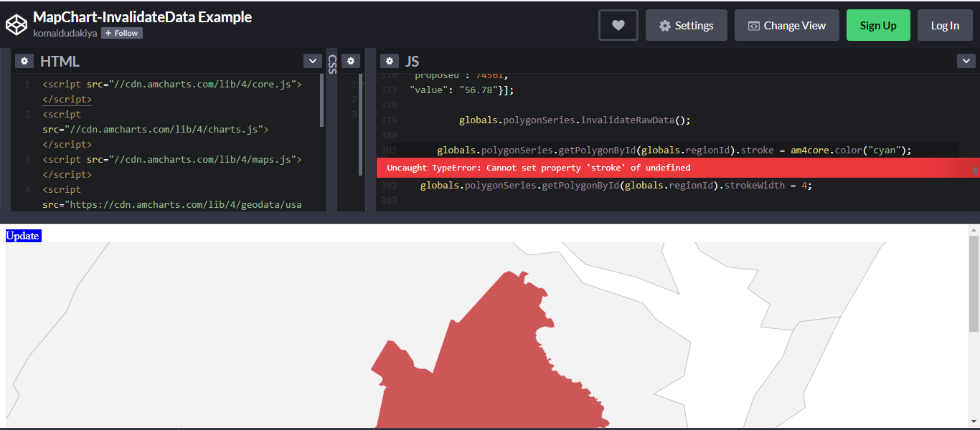Collapse the CSS editor panel
Viewport: 980px width, 430px height.
point(331,64)
